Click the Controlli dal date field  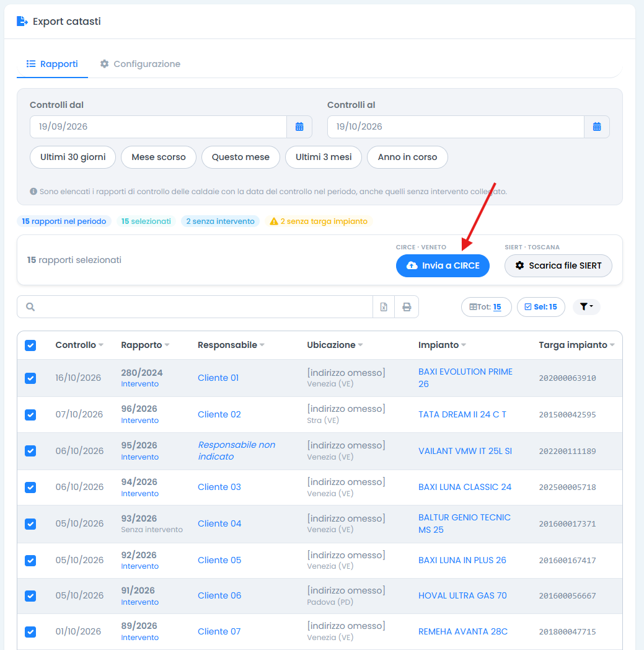coord(158,127)
